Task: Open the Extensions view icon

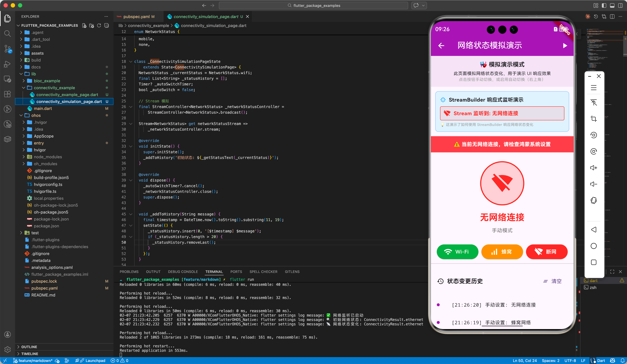Action: click(8, 94)
